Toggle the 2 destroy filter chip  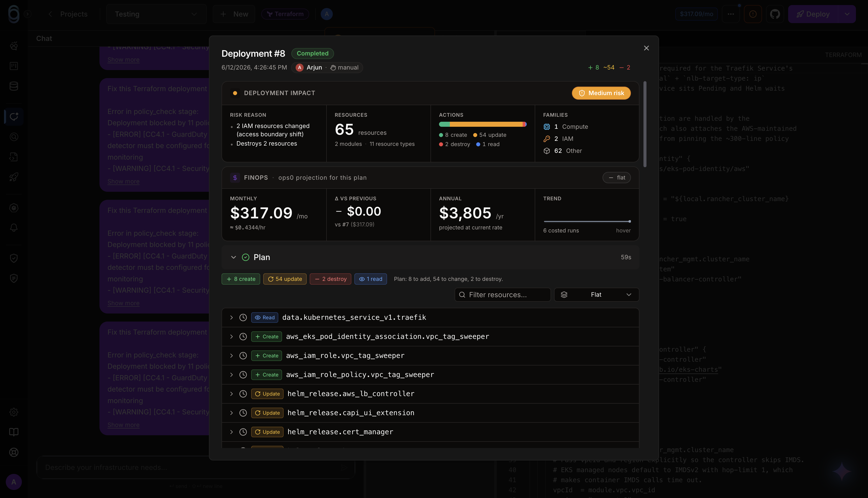[x=331, y=279]
